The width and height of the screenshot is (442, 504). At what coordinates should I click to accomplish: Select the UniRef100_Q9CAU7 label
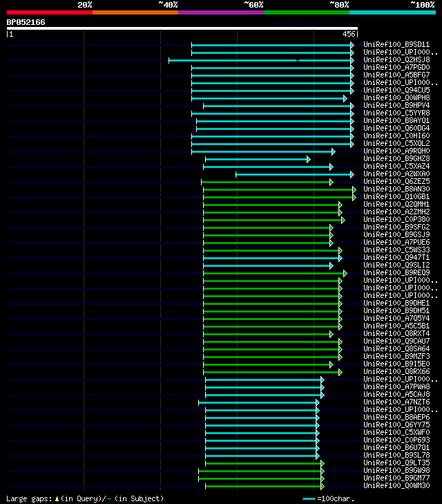point(396,341)
